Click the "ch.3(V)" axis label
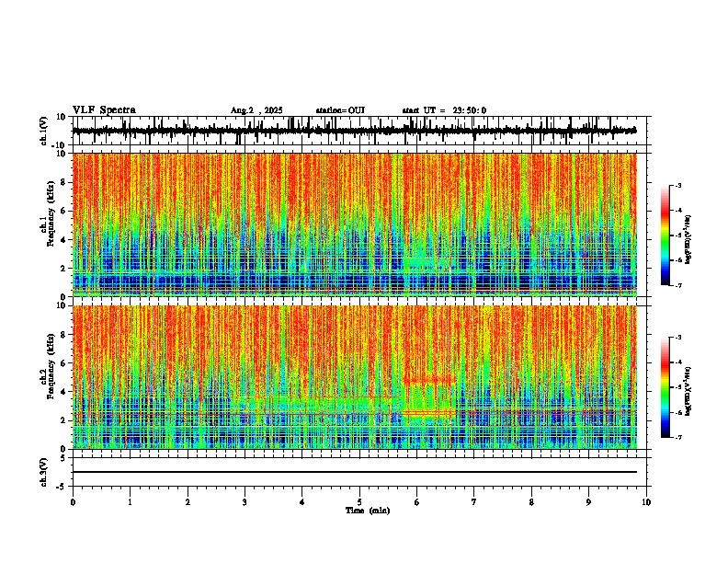 tap(44, 473)
